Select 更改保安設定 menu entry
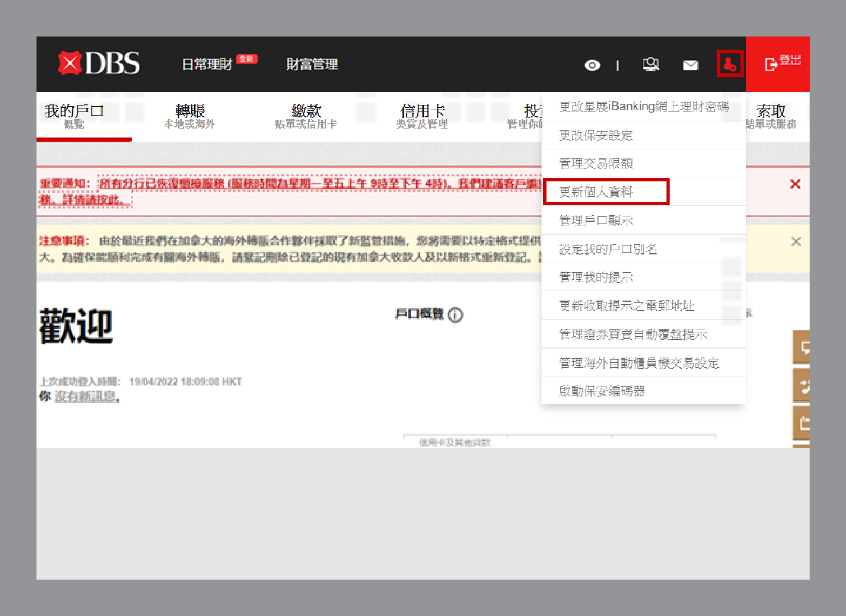The height and width of the screenshot is (616, 846). pyautogui.click(x=596, y=135)
